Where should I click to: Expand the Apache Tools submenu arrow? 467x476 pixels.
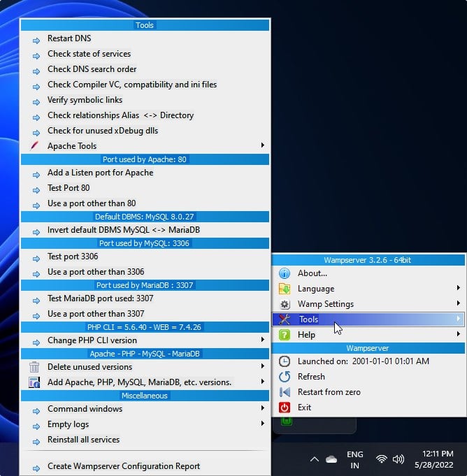[x=263, y=145]
